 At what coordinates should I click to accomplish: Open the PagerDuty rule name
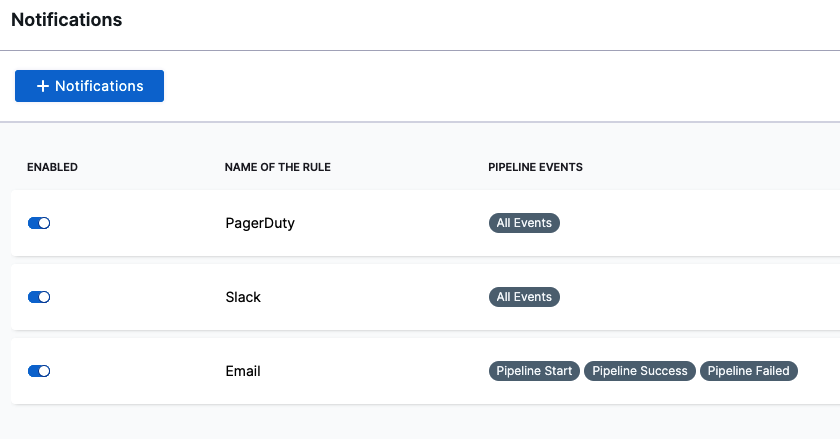click(x=260, y=223)
